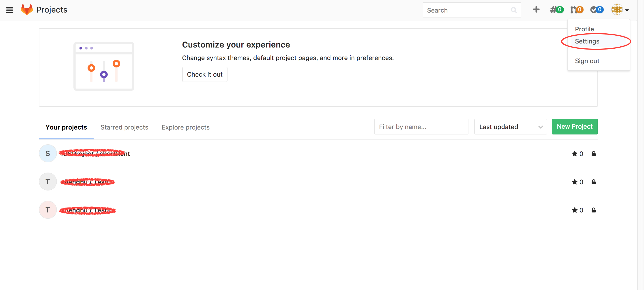Click into the Search field

(472, 10)
